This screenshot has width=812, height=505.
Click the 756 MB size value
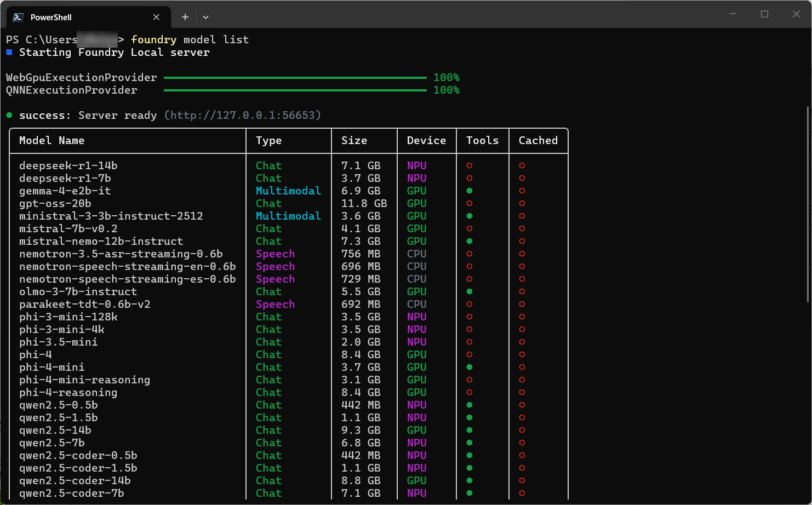(361, 254)
